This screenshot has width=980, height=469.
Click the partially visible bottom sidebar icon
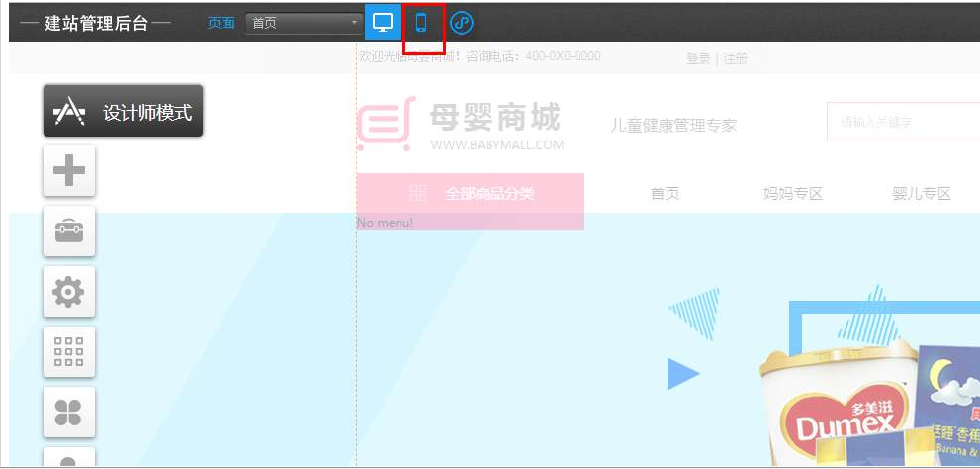point(69,459)
